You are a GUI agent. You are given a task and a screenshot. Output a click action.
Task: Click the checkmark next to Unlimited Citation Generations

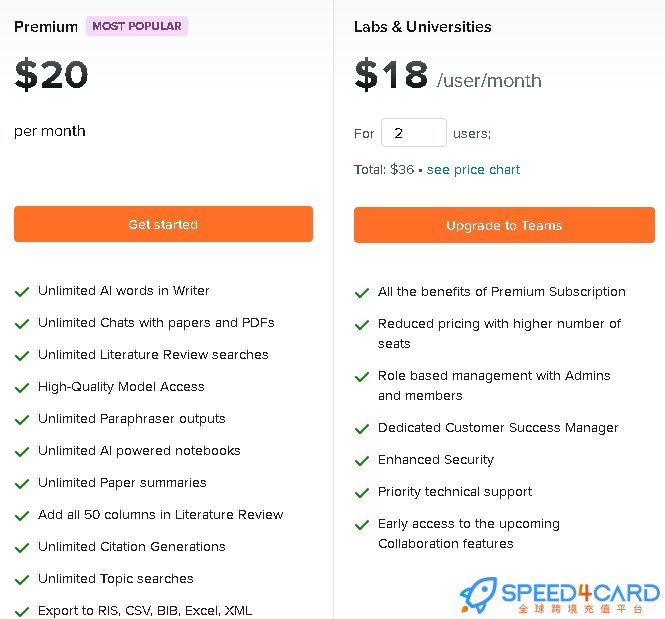[x=22, y=548]
